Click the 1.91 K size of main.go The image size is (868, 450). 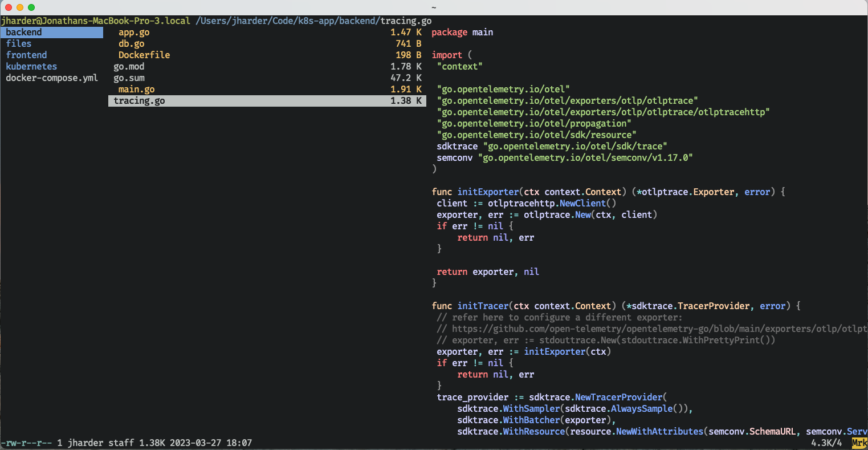tap(406, 90)
